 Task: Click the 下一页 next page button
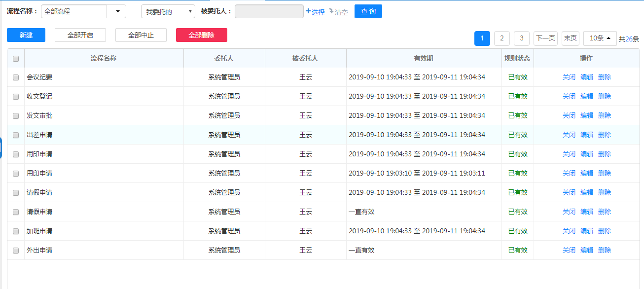click(x=545, y=38)
